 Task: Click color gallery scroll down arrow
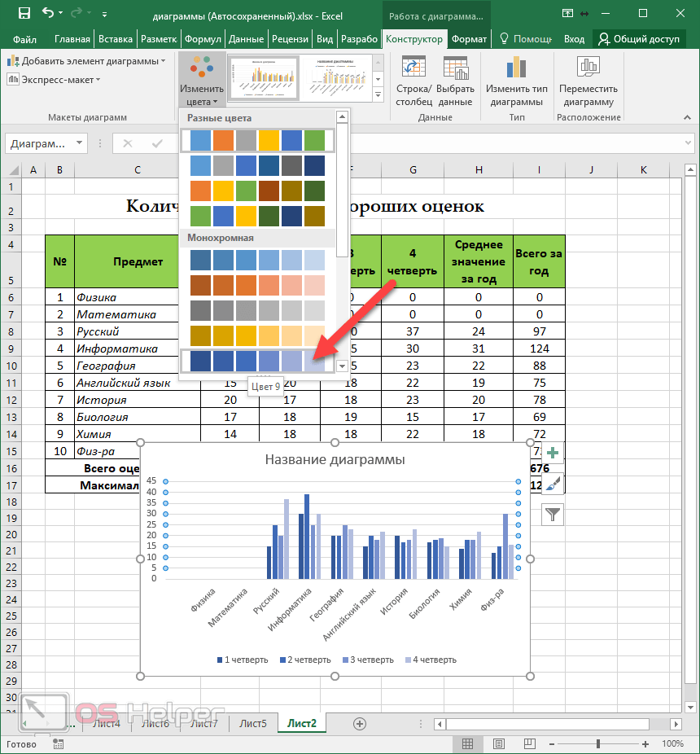(343, 366)
